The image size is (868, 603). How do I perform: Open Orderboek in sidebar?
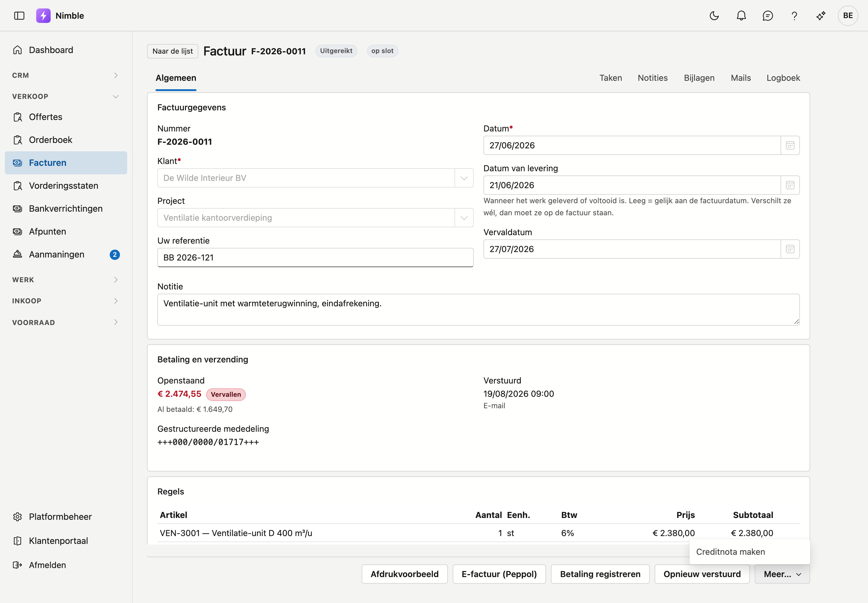point(66,140)
